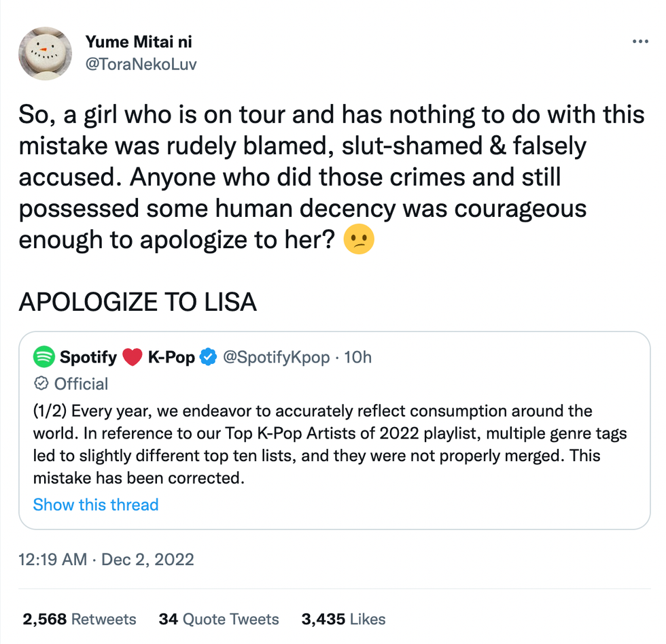This screenshot has height=644, width=666.
Task: Click the 12:19 AM · Dec 2, 2022 timestamp
Action: 106,560
